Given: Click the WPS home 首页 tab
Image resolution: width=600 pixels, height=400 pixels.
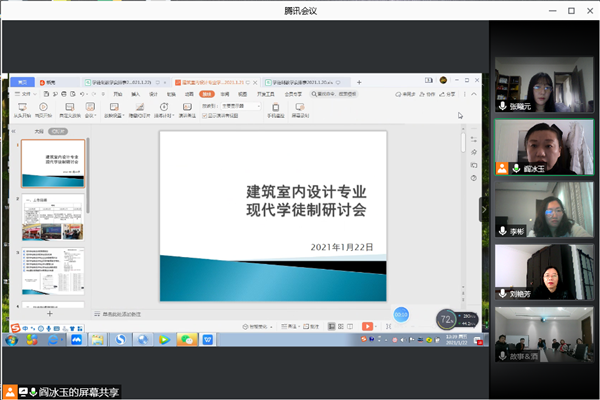Looking at the screenshot, I should 22,82.
